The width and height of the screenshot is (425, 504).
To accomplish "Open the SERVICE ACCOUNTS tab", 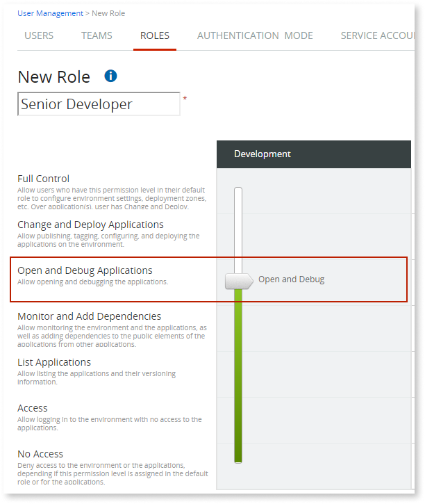I will pyautogui.click(x=378, y=35).
